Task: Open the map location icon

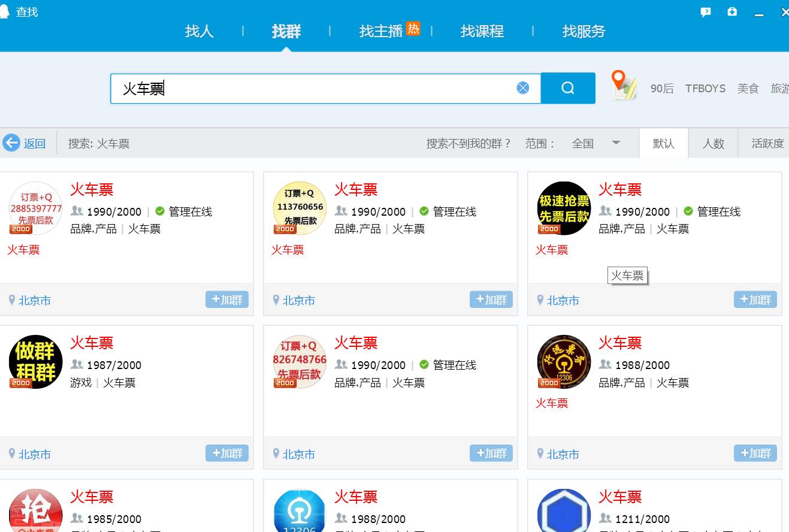Action: pos(624,85)
